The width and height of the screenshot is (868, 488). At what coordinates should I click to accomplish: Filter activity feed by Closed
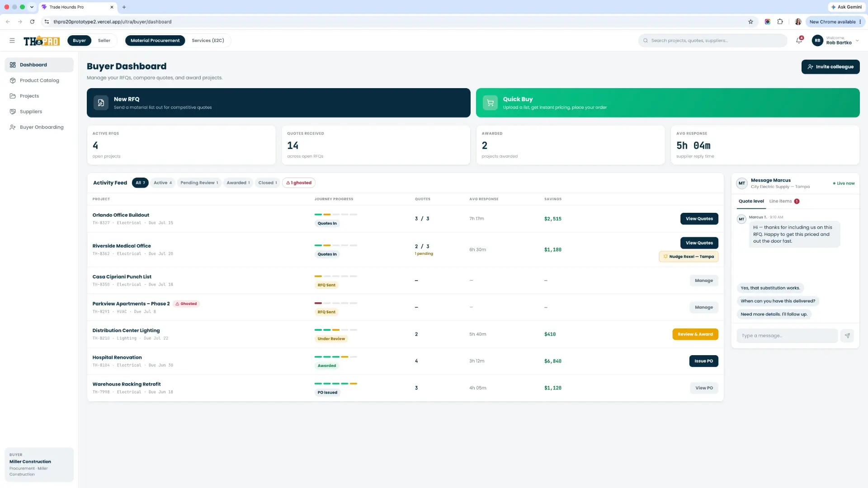(x=268, y=183)
